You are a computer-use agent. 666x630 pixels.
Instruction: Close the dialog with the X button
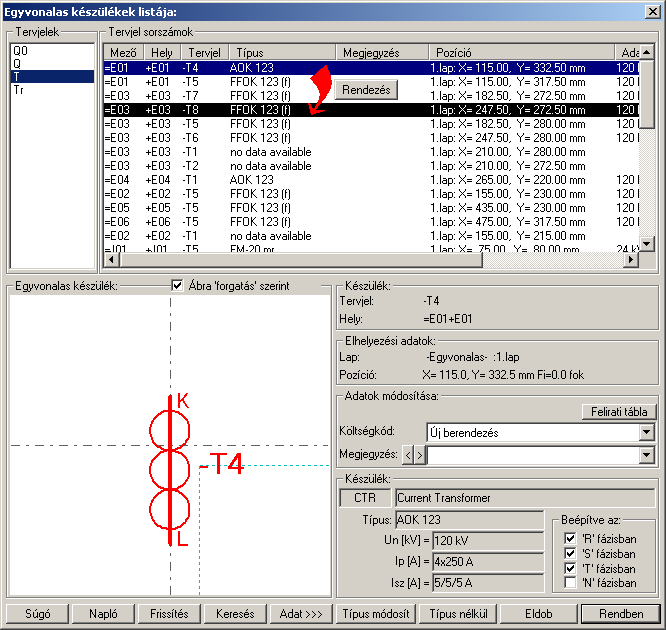pos(652,12)
